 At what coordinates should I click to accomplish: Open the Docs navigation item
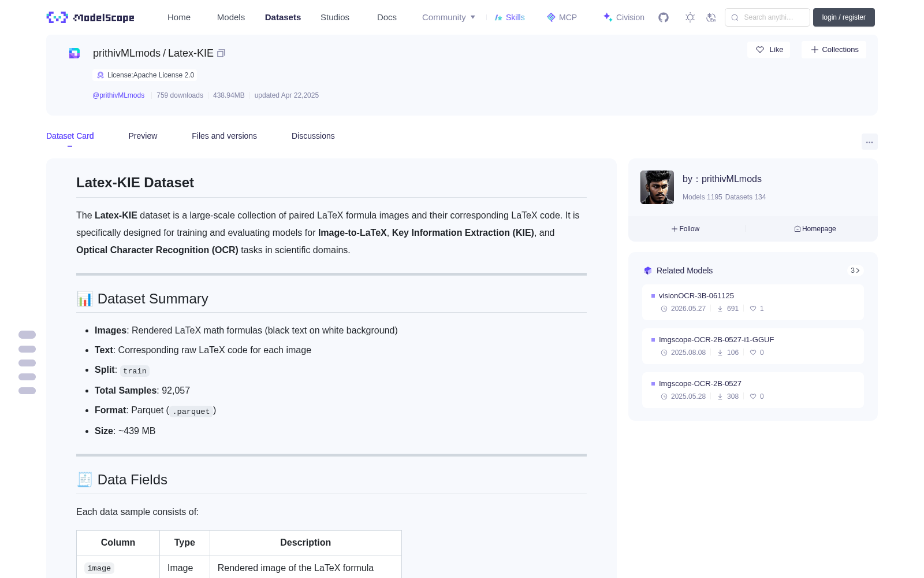tap(387, 17)
